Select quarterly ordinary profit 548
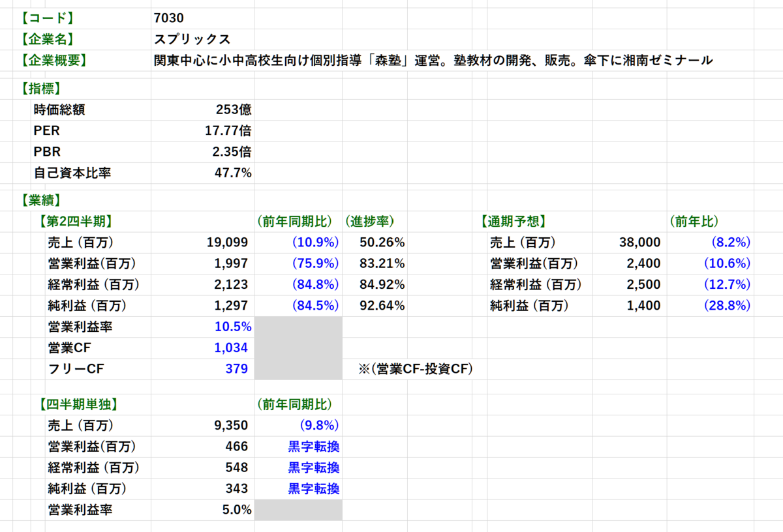 click(x=238, y=467)
